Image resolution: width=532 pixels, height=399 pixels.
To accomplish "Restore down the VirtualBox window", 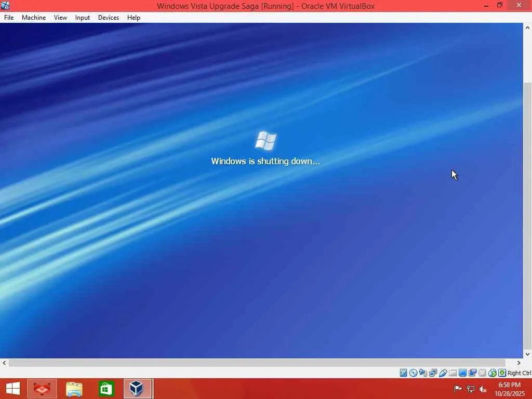I will tap(499, 5).
